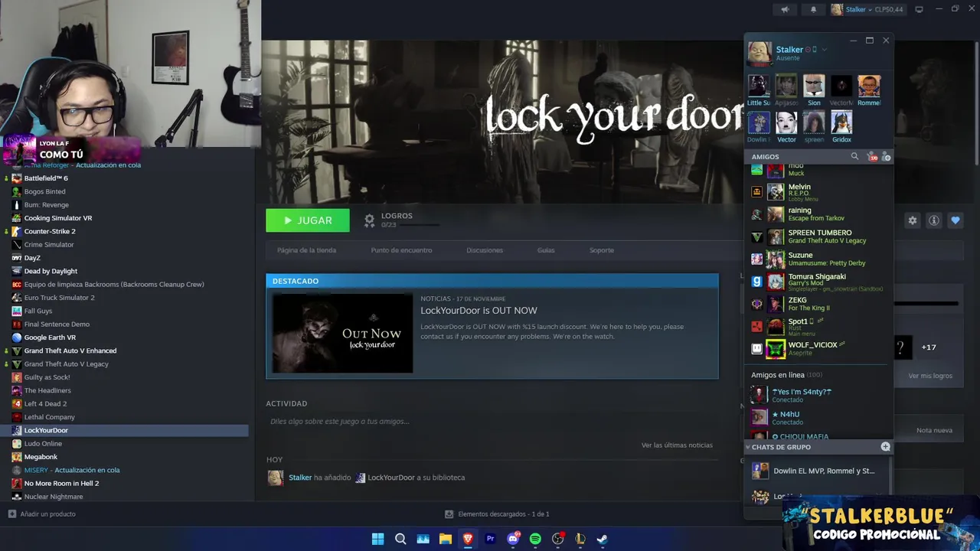Screen dimensions: 980x551
Task: Click activity text field for friends
Action: [x=492, y=421]
